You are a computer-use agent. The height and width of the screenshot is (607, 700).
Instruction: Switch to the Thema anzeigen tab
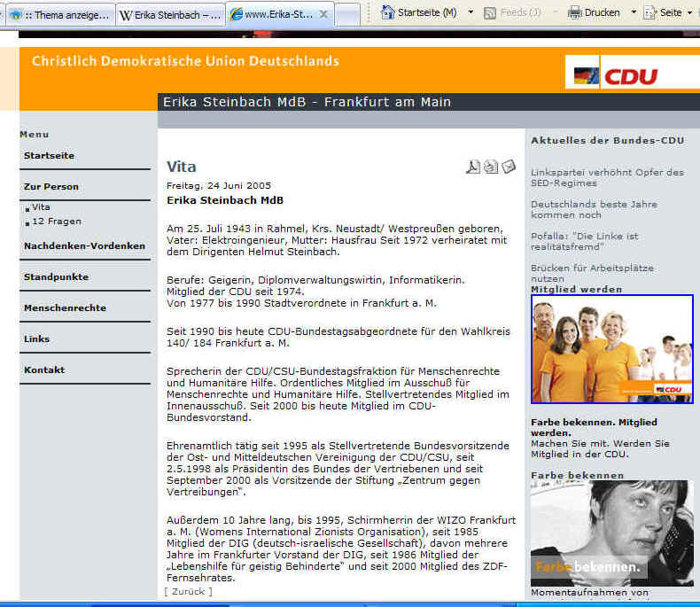click(58, 15)
